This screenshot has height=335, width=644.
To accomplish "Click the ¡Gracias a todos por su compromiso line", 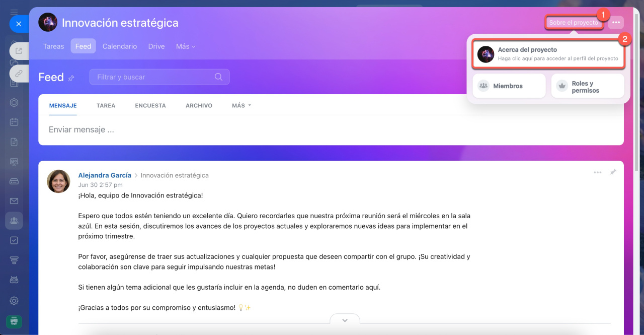I will [165, 307].
